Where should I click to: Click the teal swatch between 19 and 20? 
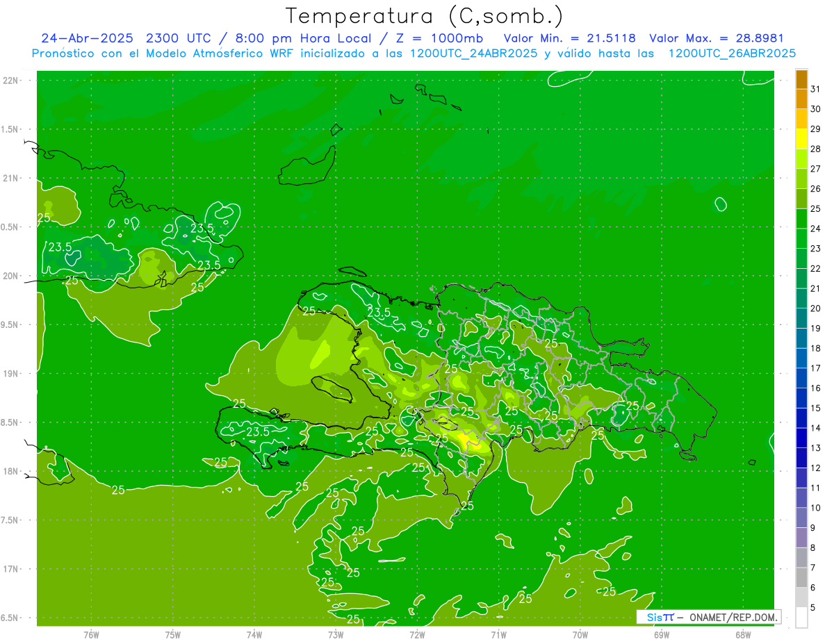[801, 318]
